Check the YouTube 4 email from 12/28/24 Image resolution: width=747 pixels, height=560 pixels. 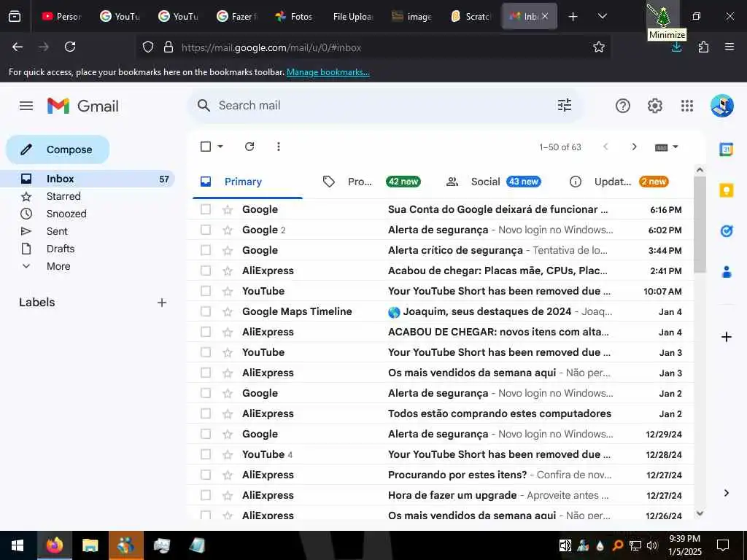(206, 454)
